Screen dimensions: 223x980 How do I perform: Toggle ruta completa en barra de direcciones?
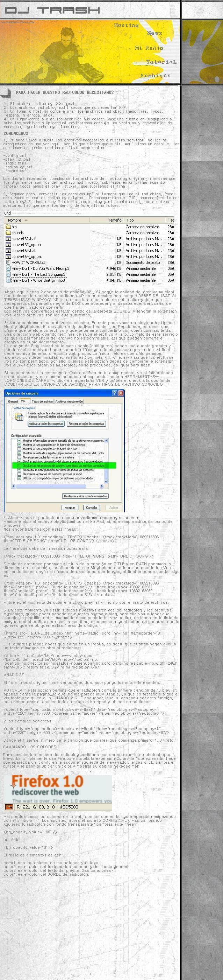(x=19, y=445)
